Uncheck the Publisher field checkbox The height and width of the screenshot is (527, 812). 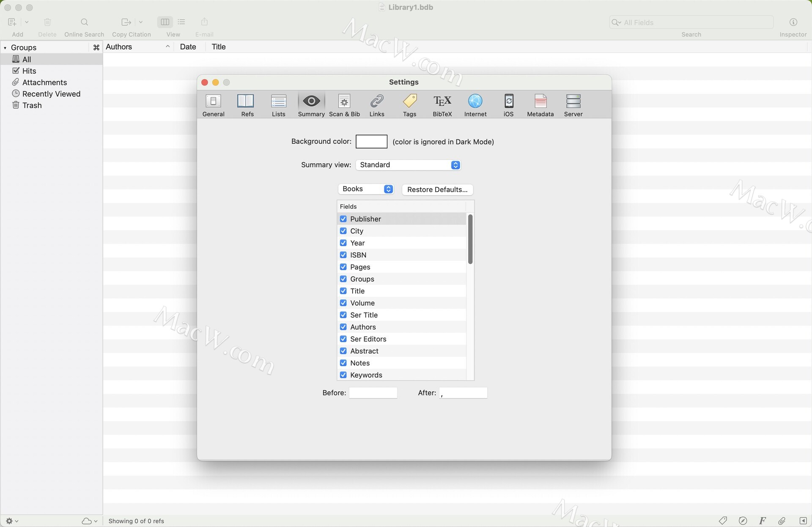coord(343,219)
